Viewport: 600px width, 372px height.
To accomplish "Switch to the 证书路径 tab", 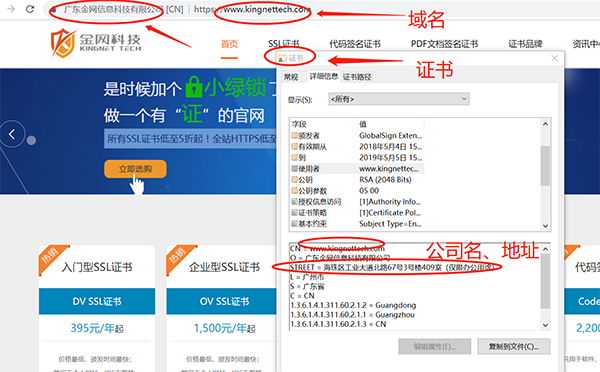I will point(357,77).
